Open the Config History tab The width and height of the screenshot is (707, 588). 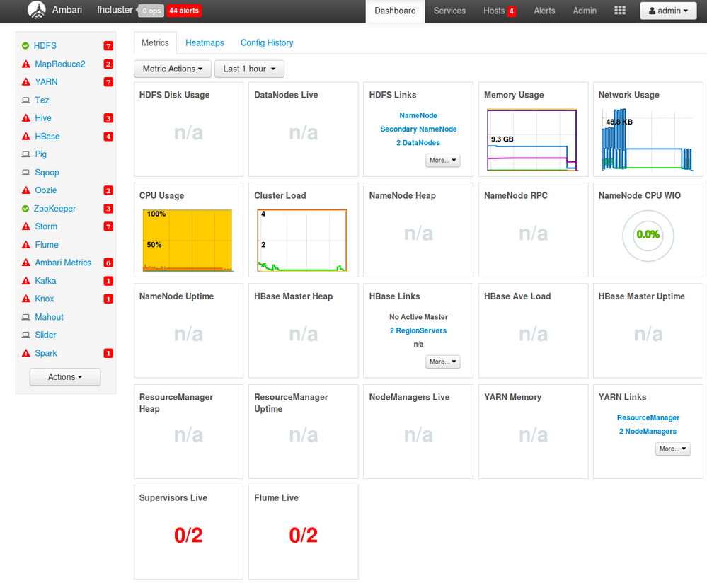267,43
